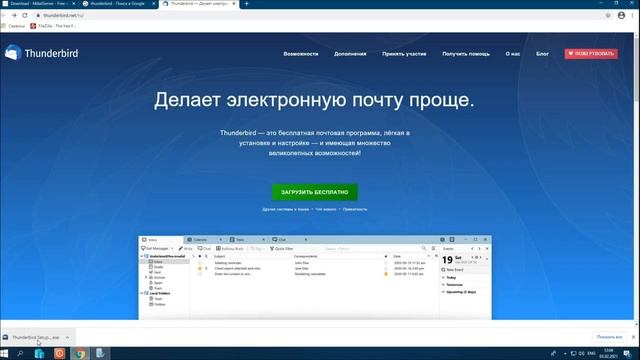Open the network tray icon
This screenshot has width=640, height=360.
[573, 353]
